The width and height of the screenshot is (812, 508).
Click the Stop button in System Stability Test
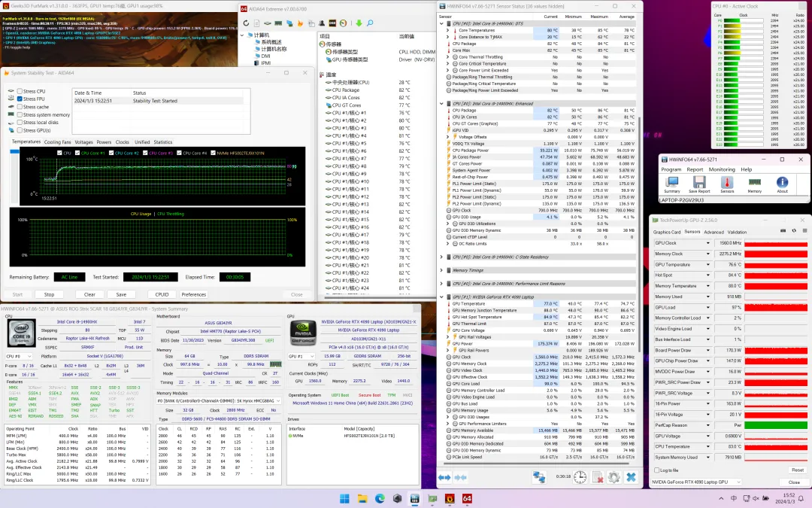49,294
